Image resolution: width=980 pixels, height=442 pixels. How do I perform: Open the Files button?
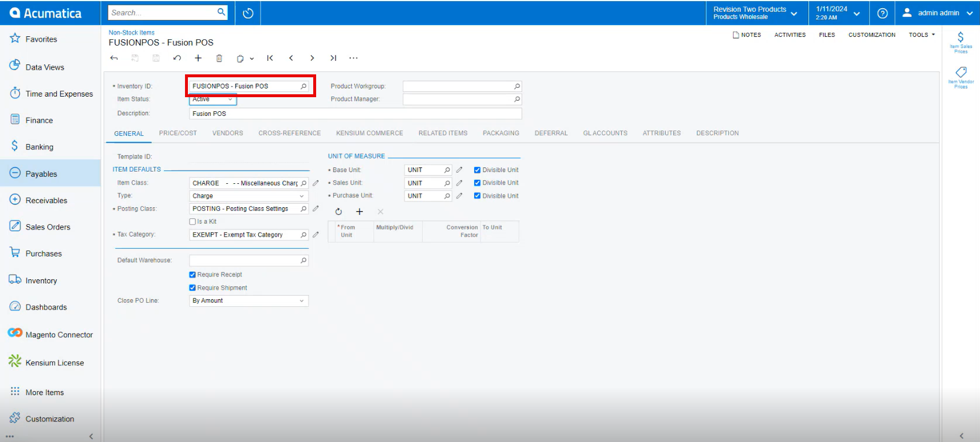coord(827,35)
